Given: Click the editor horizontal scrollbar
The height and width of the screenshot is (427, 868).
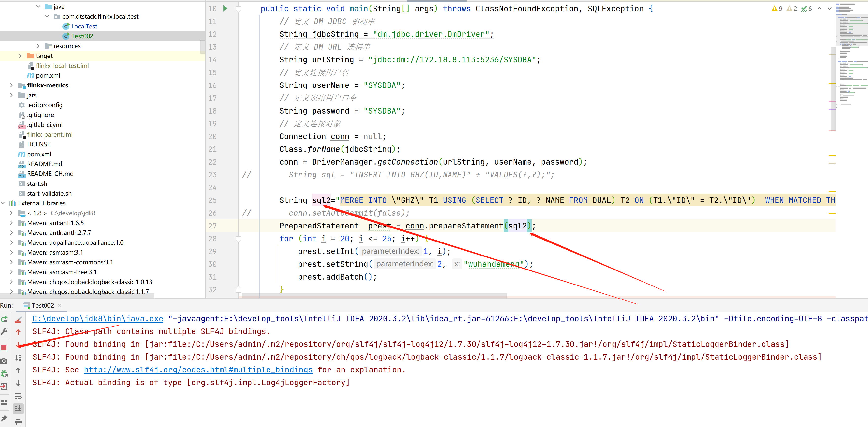Looking at the screenshot, I should coord(374,296).
